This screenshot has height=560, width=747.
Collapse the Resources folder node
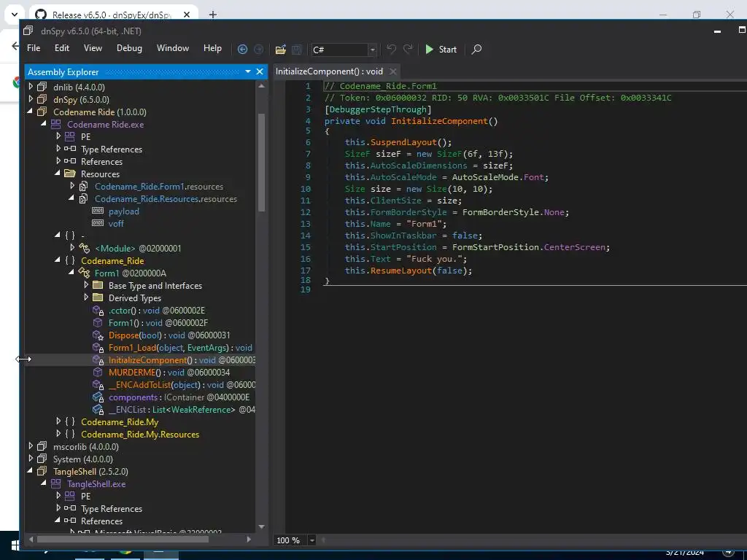[x=58, y=174]
